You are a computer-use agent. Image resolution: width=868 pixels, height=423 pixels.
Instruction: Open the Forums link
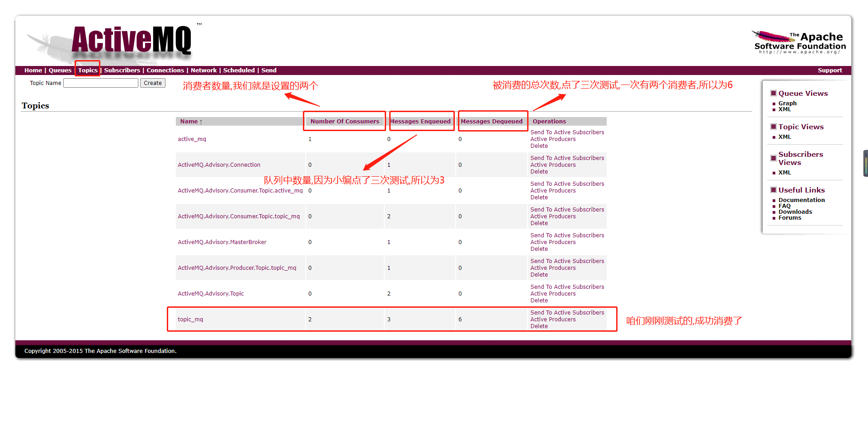pyautogui.click(x=790, y=218)
